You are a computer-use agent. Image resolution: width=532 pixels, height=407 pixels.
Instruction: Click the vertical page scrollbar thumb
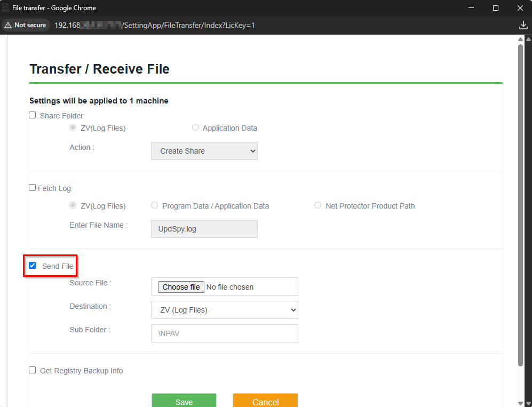(520, 203)
